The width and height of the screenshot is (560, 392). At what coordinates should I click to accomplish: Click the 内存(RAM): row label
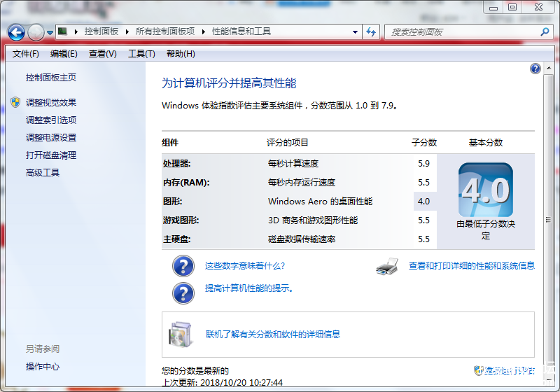tap(186, 183)
